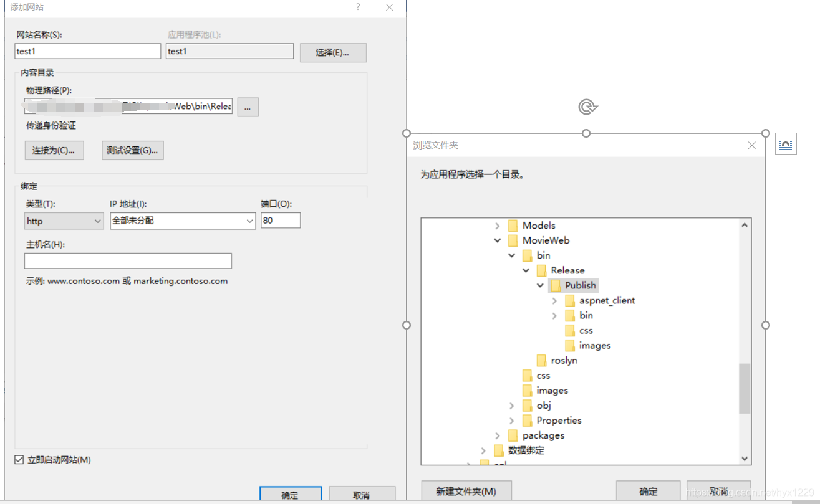Click the site name field containing test1
Viewport: 820px width, 504px height.
click(x=88, y=51)
